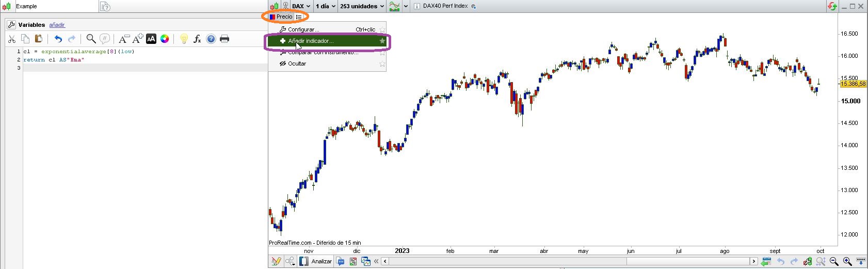Viewport: 868px width, 269px height.
Task: Click the chart undo arrow at bottom right
Action: (780, 262)
